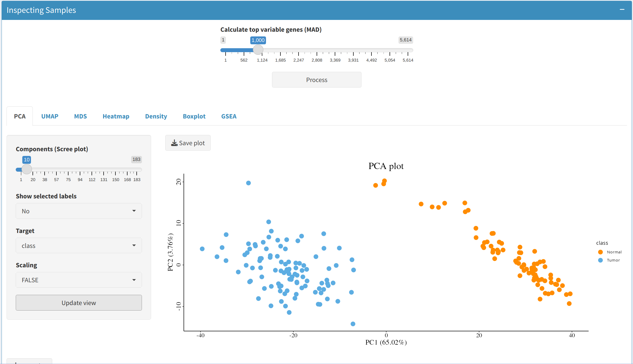The height and width of the screenshot is (364, 633).
Task: Switch to the UMAP tab
Action: pos(50,116)
